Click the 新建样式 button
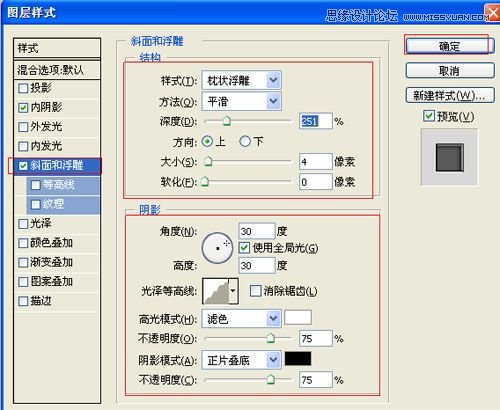Image resolution: width=500 pixels, height=410 pixels. tap(450, 96)
